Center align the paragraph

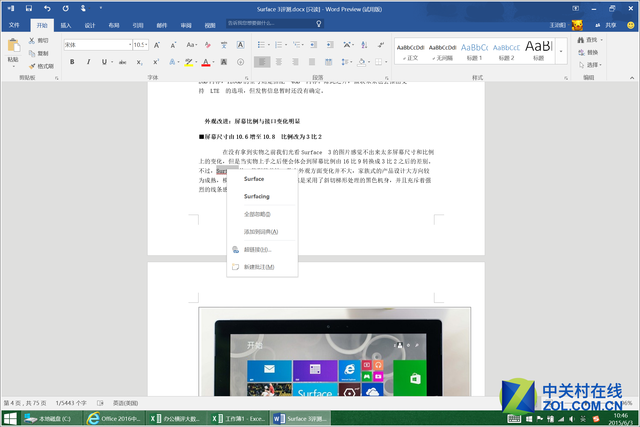[279, 62]
